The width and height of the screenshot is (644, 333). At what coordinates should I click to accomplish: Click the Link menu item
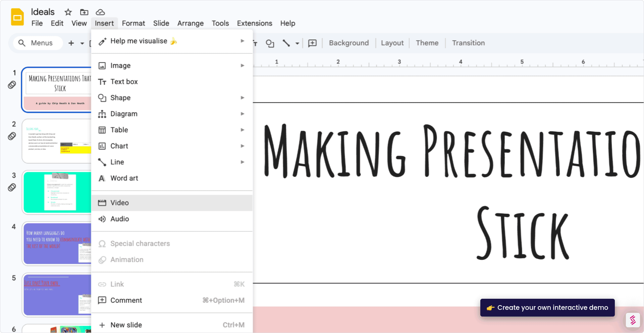click(172, 284)
